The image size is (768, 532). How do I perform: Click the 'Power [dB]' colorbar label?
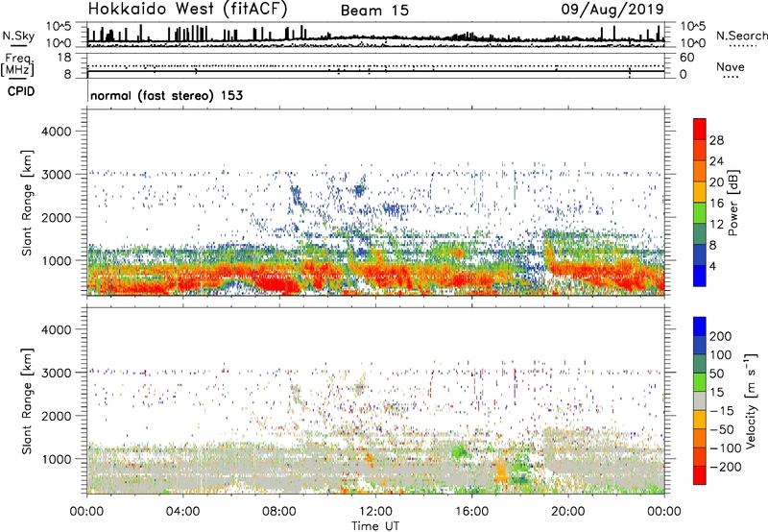[x=733, y=203]
